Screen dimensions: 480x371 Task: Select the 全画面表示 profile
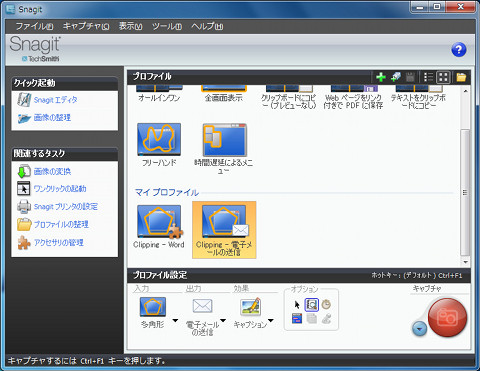click(223, 94)
